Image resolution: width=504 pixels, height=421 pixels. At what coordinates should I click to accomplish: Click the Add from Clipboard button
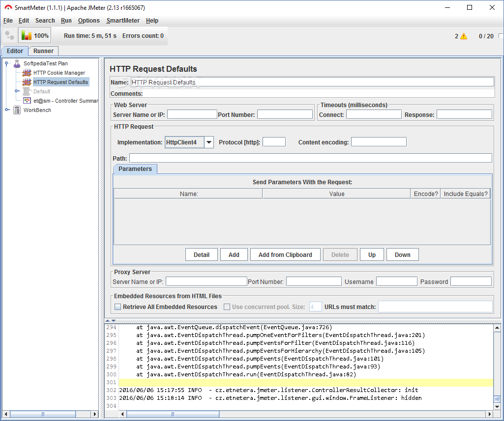point(285,254)
